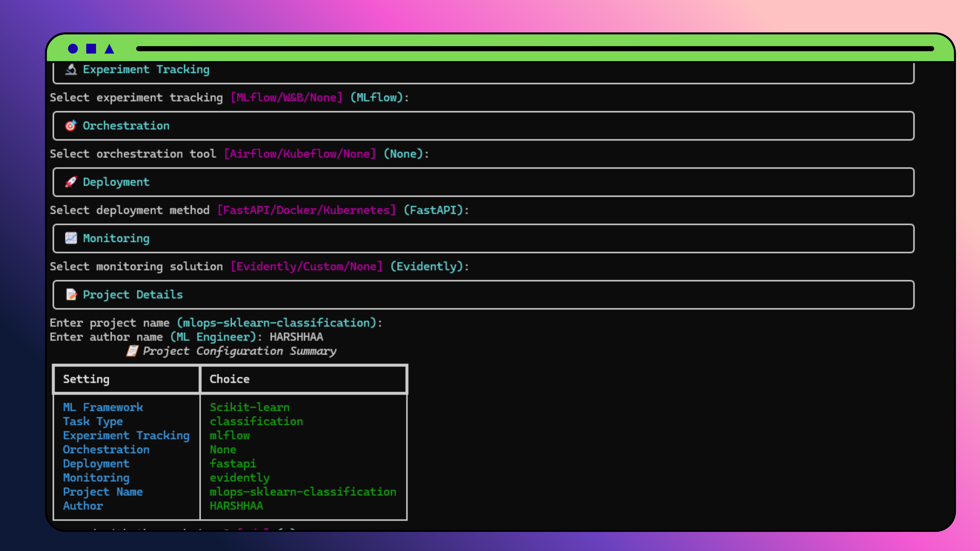Screen dimensions: 980x551
Task: Click the blue circle window button
Action: [73, 49]
